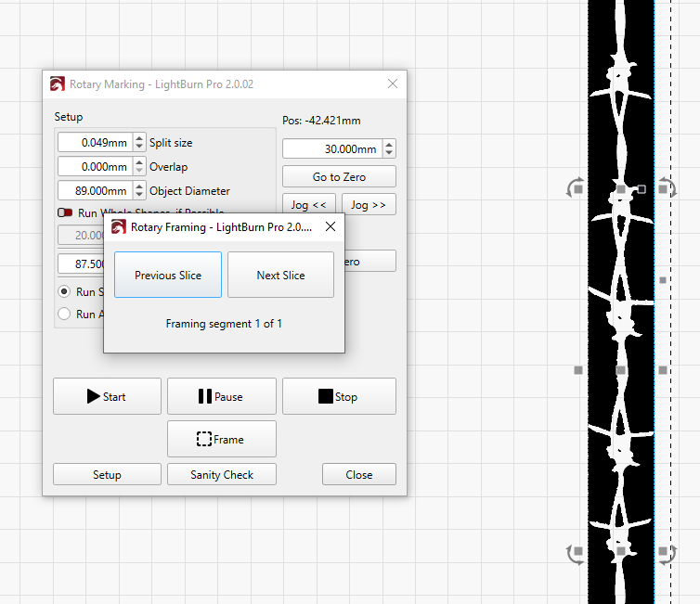
Task: Click the Next Slice button
Action: 280,275
